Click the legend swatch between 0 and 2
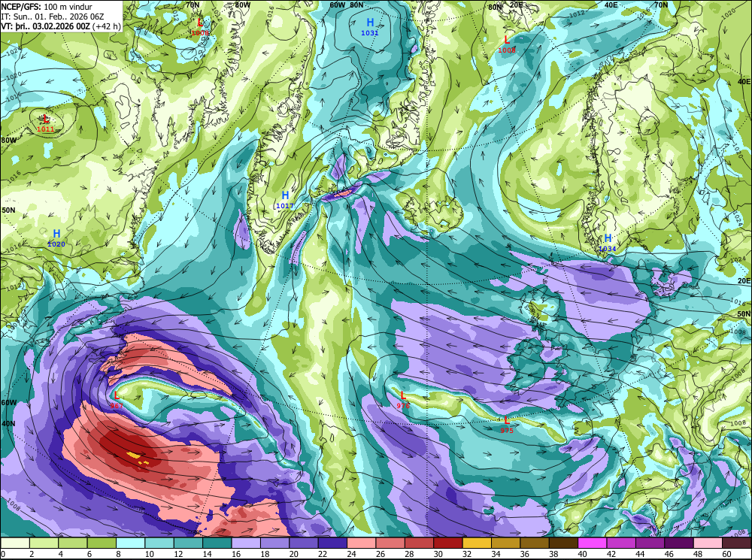Screen dimensions: 752x560 tap(15, 543)
